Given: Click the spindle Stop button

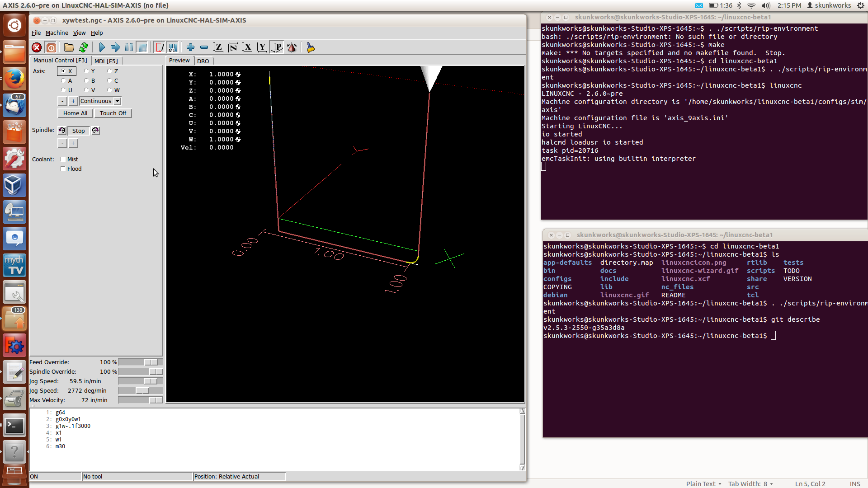Looking at the screenshot, I should (x=78, y=131).
